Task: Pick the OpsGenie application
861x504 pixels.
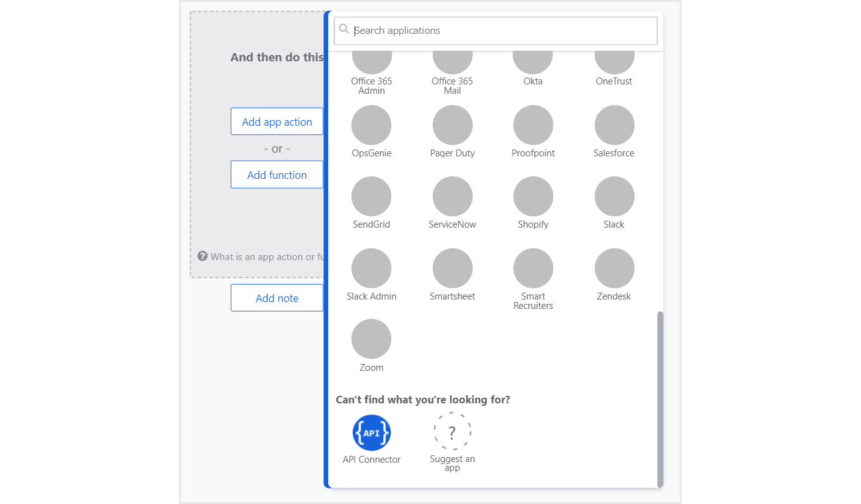Action: tap(371, 125)
